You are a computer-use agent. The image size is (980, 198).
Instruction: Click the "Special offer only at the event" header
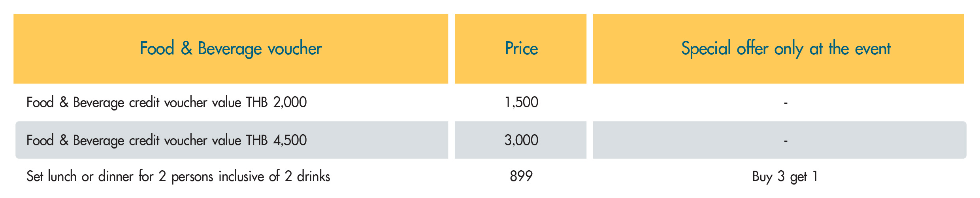click(786, 49)
